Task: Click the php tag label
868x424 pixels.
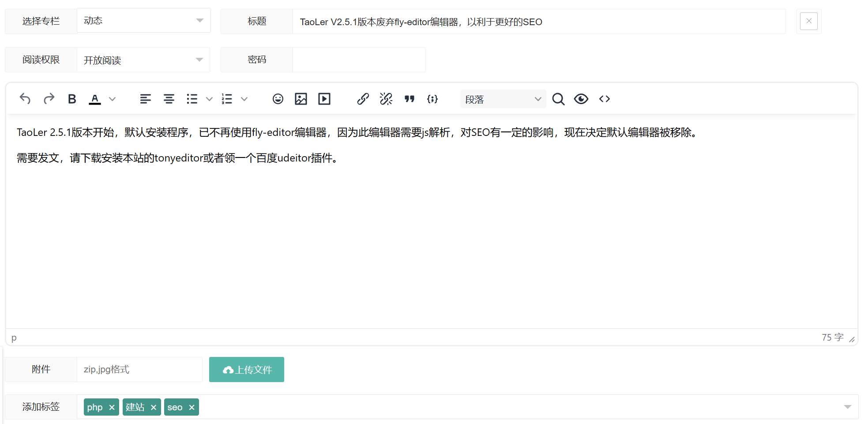Action: click(95, 407)
